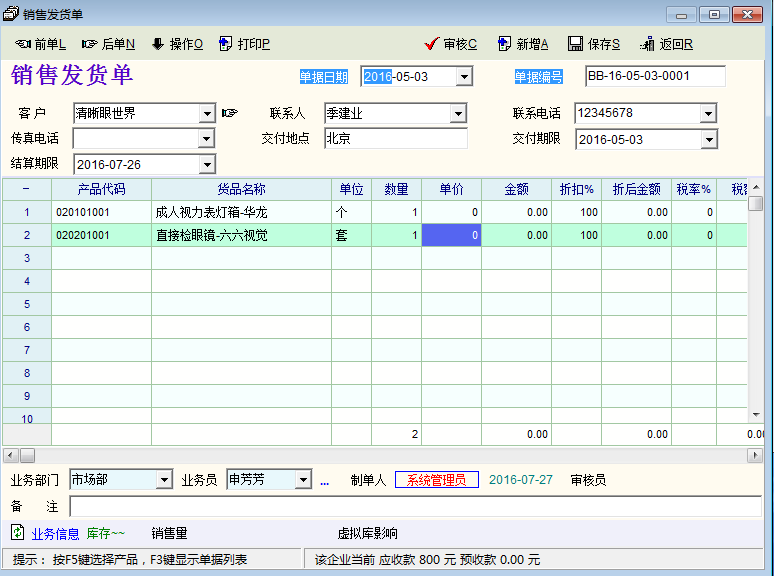Click into the 备注 remarks input field
The image size is (774, 576).
(x=414, y=507)
